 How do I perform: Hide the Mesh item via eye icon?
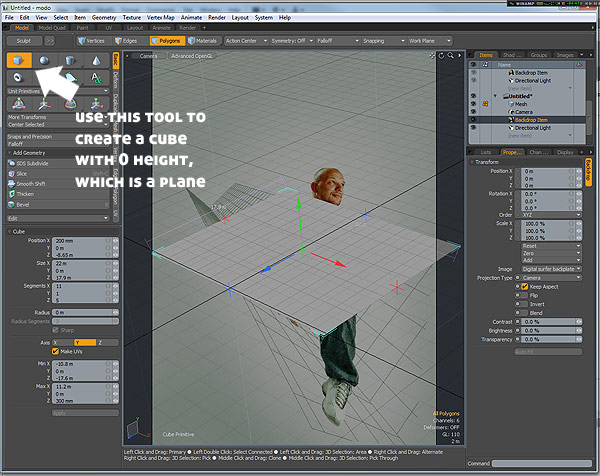tap(474, 104)
